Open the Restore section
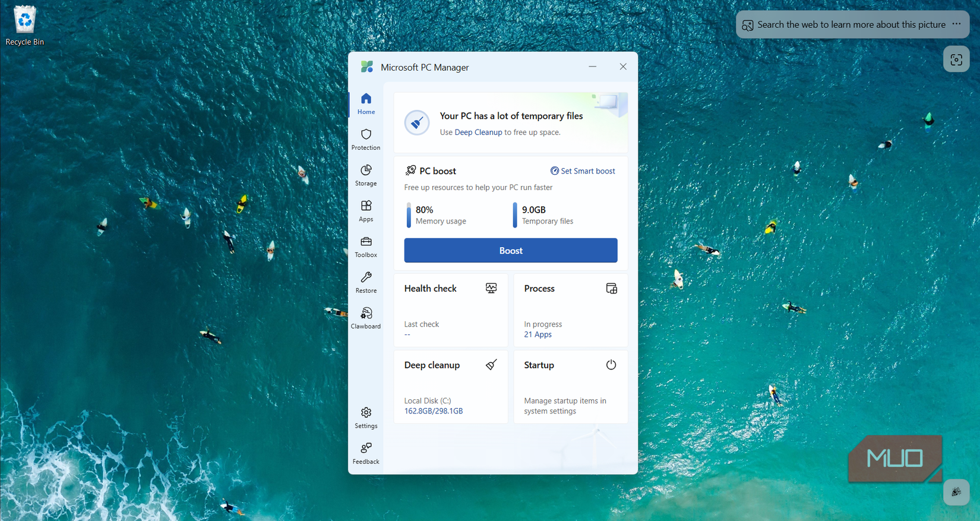980x521 pixels. tap(366, 282)
